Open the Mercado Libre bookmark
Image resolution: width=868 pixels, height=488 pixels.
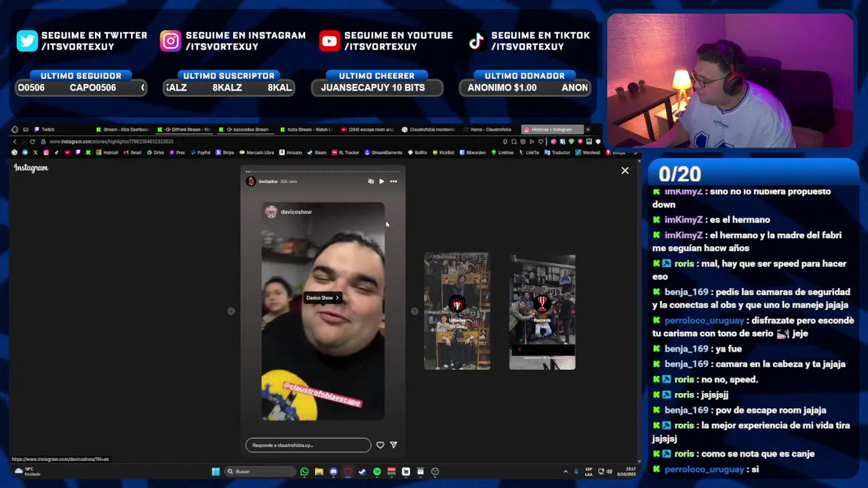pyautogui.click(x=256, y=152)
